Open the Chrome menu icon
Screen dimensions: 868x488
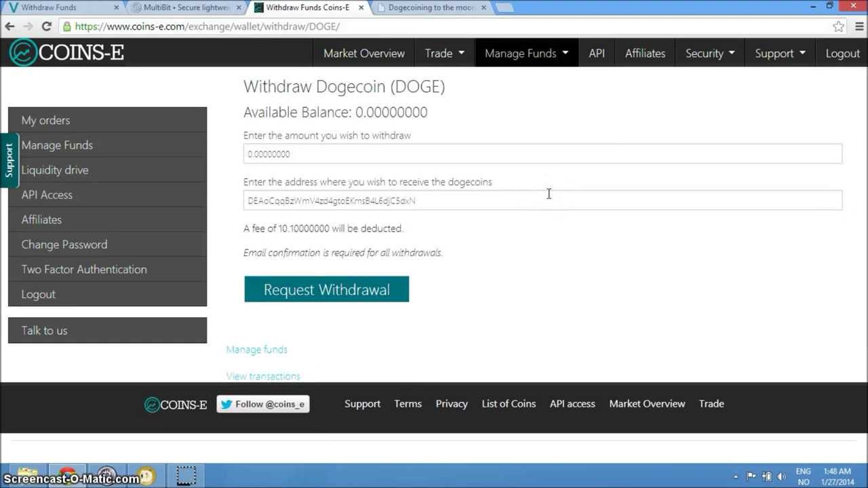(859, 26)
